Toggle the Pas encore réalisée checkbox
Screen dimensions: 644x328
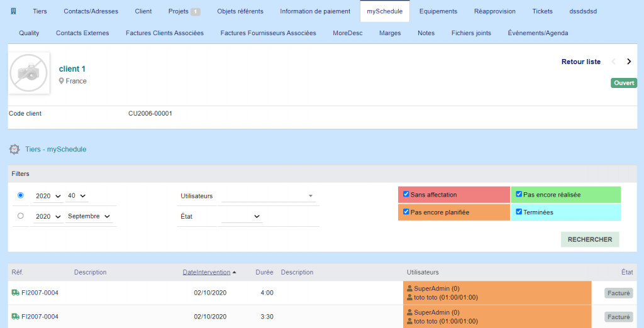click(519, 194)
